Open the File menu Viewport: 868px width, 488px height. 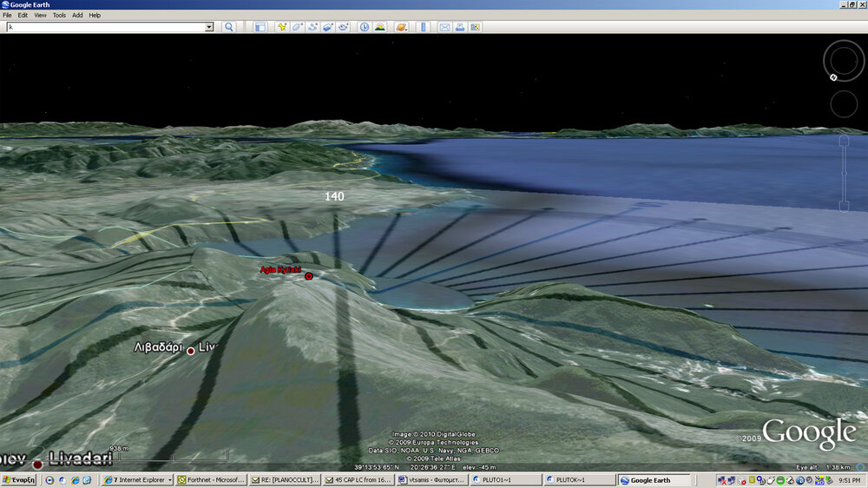7,15
